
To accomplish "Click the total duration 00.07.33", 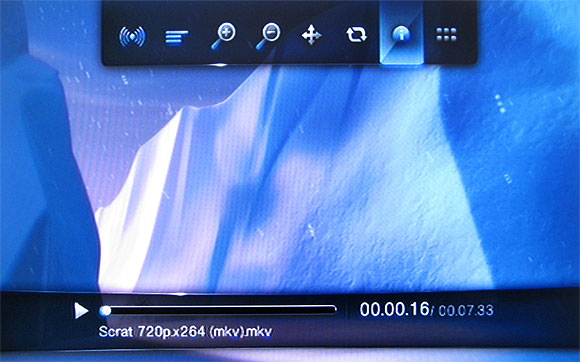I will [x=466, y=311].
